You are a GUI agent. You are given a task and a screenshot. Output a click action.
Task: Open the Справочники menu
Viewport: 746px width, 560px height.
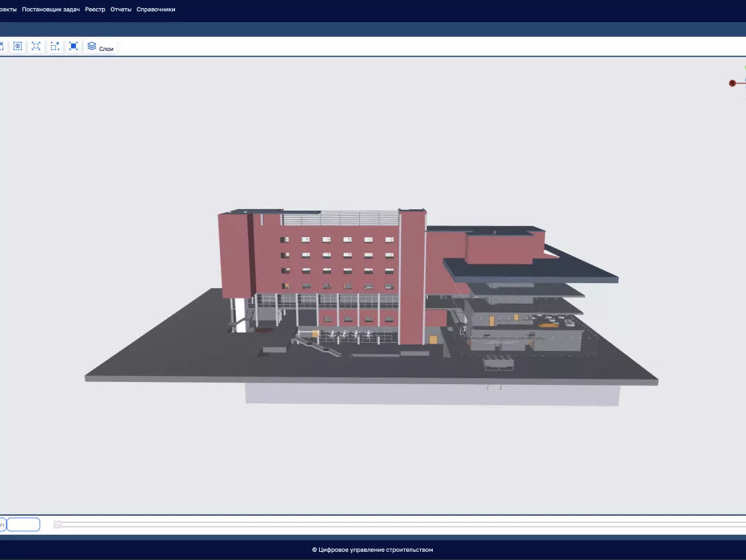click(156, 10)
